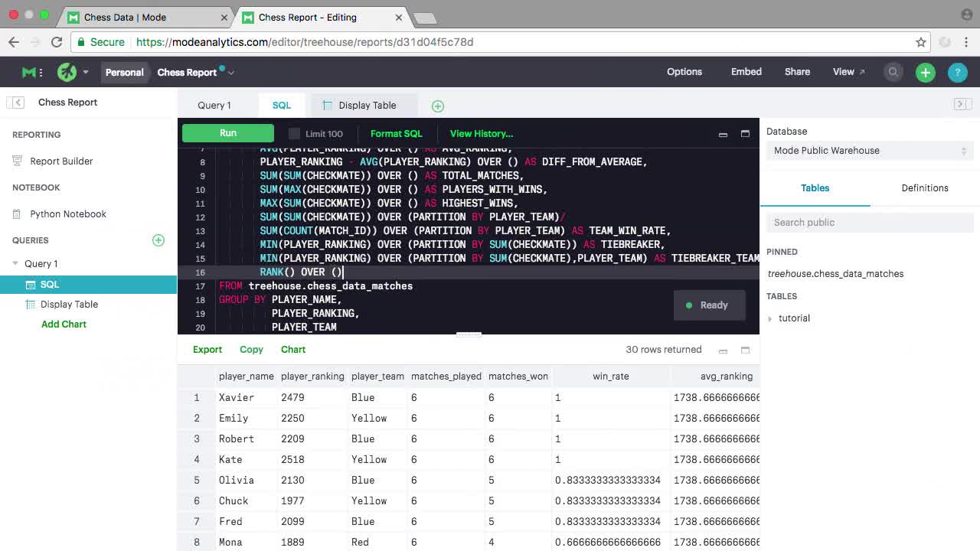
Task: Click Chess Report in the sidebar header
Action: click(x=67, y=103)
